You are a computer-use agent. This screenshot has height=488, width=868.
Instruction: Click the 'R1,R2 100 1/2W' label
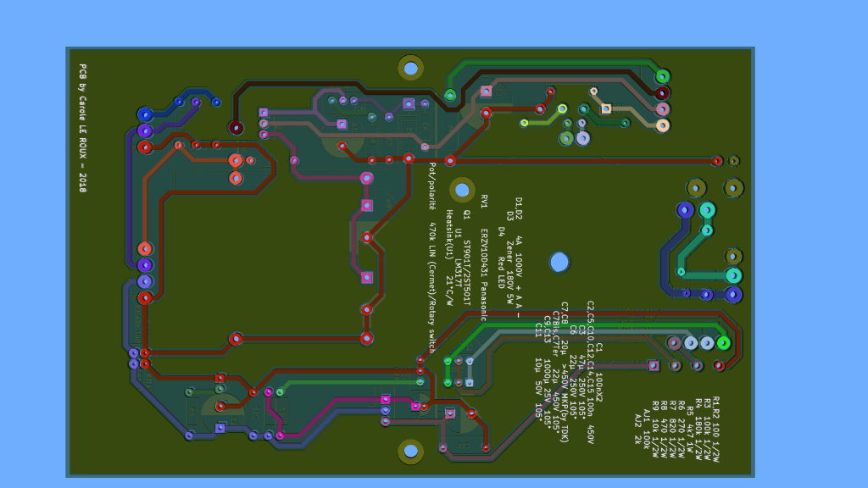[x=715, y=429]
